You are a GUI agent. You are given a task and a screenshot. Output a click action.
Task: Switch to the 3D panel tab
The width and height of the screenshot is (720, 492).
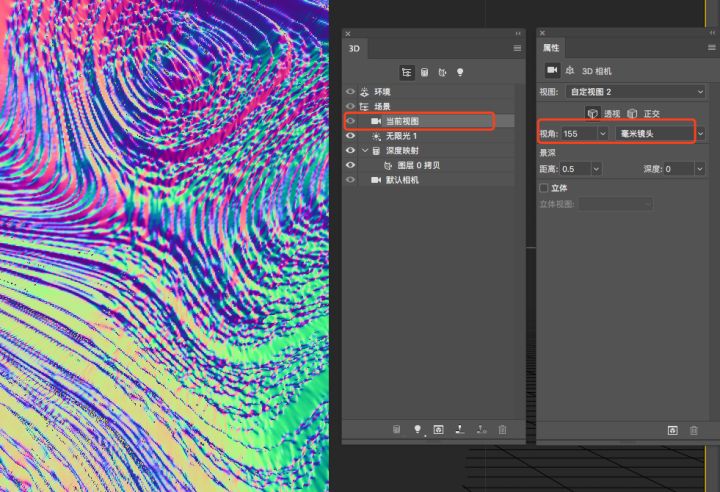pos(354,49)
